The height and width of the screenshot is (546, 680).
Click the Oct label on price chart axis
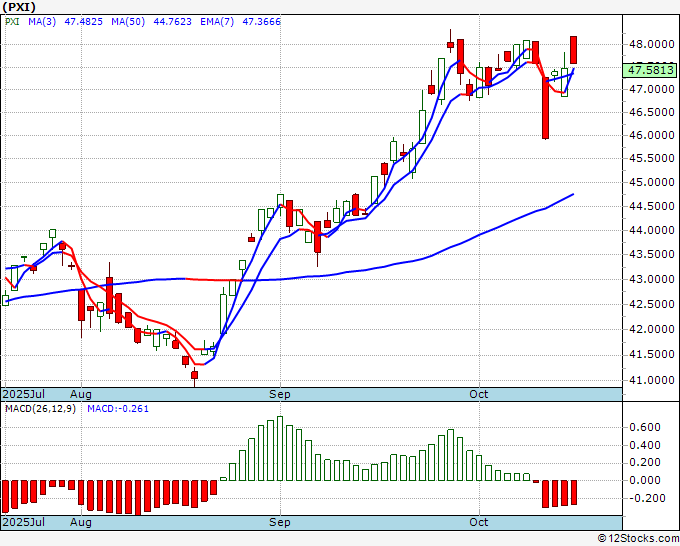point(479,394)
